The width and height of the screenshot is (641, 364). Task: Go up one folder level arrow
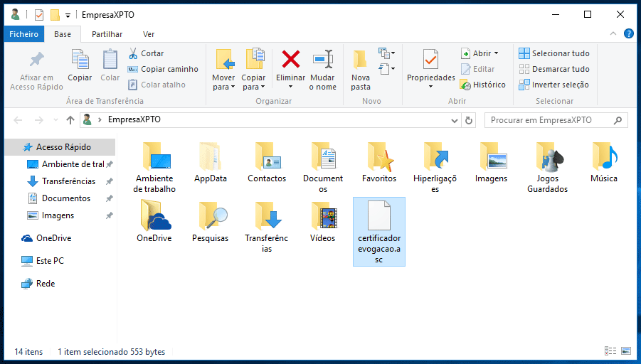tap(70, 120)
